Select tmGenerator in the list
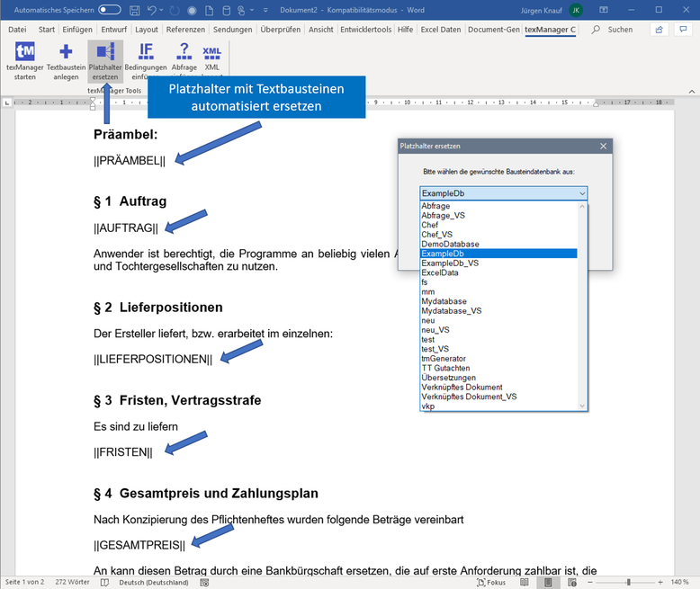Screen dimensions: 700x589 point(499,358)
